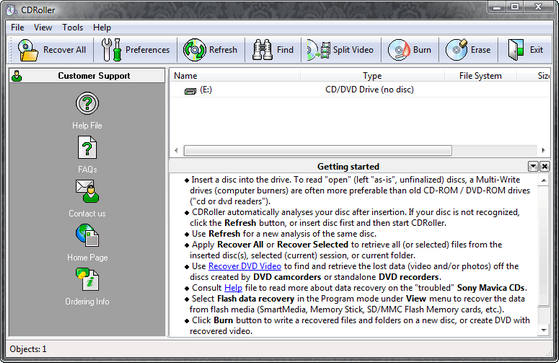
Task: Refresh the disc analysis
Action: click(194, 50)
